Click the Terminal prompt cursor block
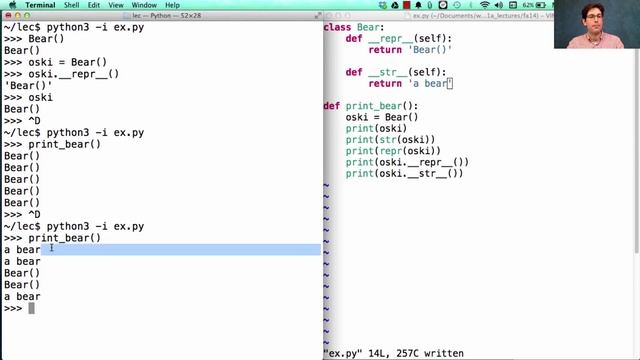Viewport: 640px width, 360px height. click(x=31, y=308)
